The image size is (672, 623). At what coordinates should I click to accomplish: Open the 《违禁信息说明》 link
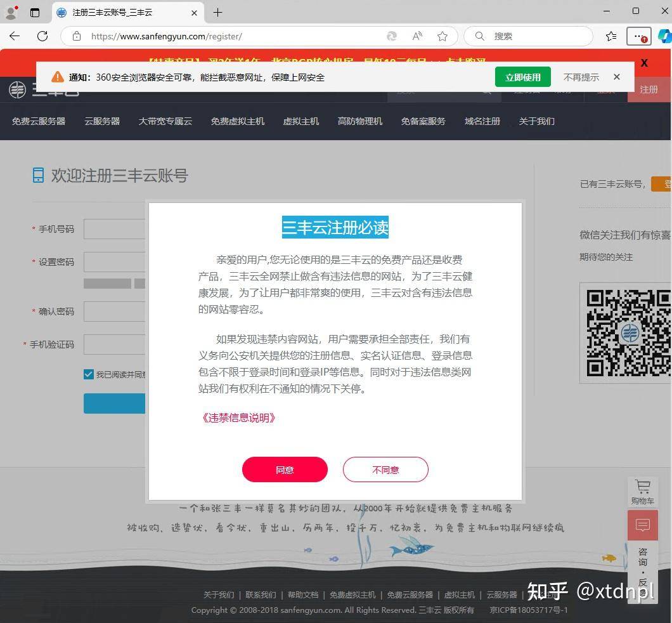pyautogui.click(x=239, y=417)
